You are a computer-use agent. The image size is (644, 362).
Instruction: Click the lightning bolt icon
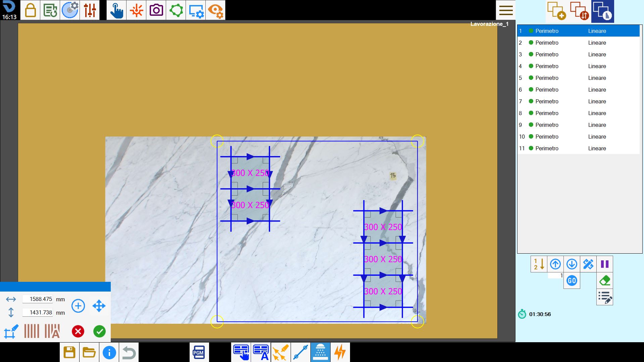340,352
